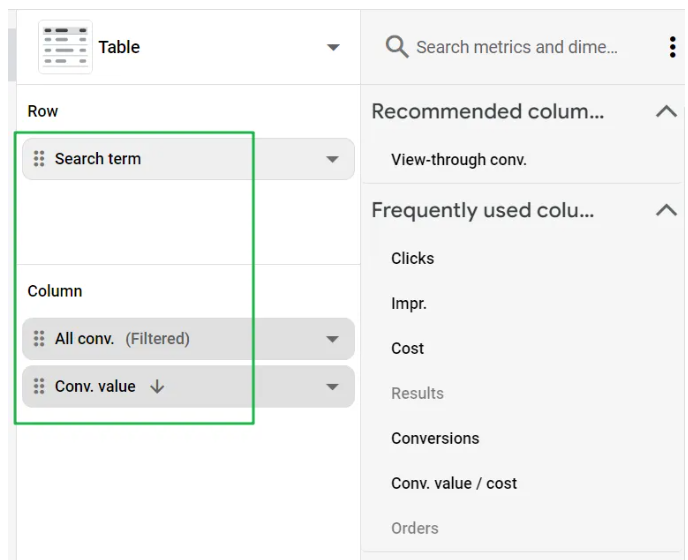Viewport: 688px width, 560px height.
Task: Focus the Search metrics and dimensions field
Action: click(x=516, y=47)
